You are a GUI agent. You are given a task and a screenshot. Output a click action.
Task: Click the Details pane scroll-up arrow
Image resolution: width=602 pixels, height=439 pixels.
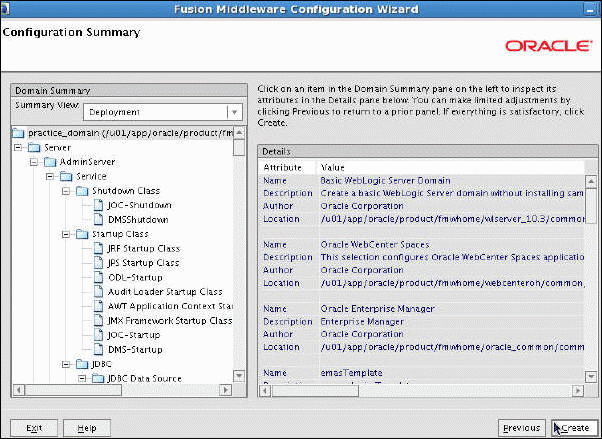(590, 181)
